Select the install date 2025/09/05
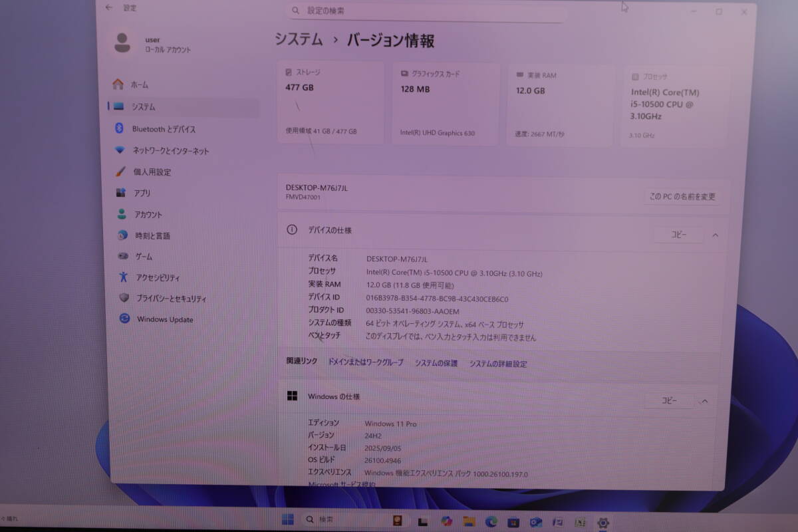The width and height of the screenshot is (798, 532). [x=383, y=448]
